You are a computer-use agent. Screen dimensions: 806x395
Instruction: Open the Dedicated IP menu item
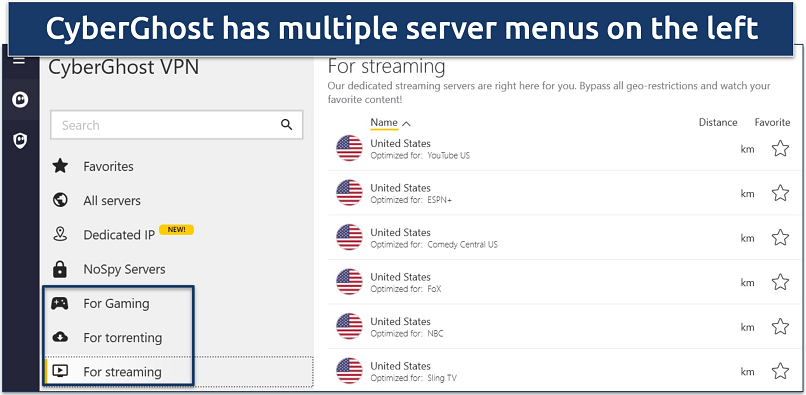[x=119, y=235]
